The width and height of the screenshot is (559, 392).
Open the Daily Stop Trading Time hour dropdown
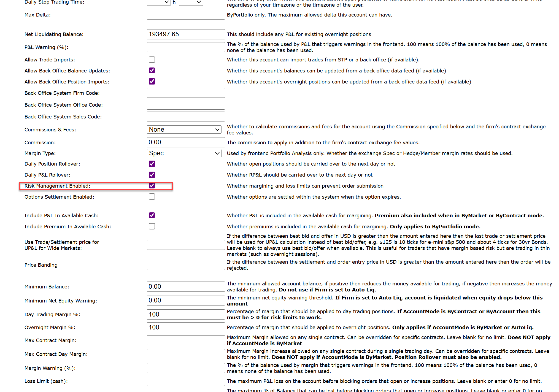tap(159, 2)
